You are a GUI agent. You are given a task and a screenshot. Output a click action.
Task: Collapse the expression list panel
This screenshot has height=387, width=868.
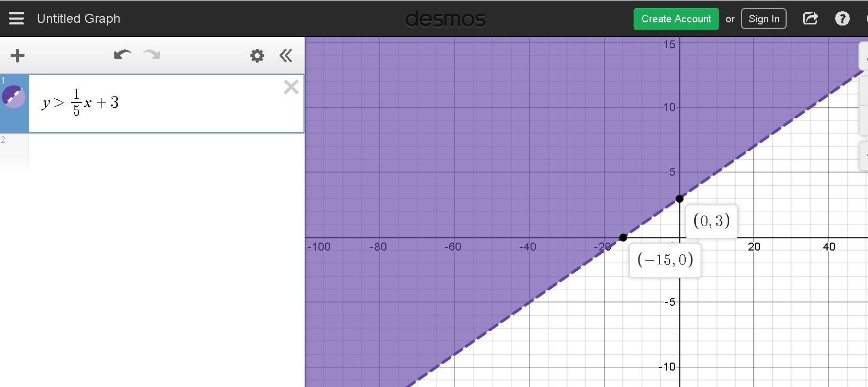[x=286, y=55]
